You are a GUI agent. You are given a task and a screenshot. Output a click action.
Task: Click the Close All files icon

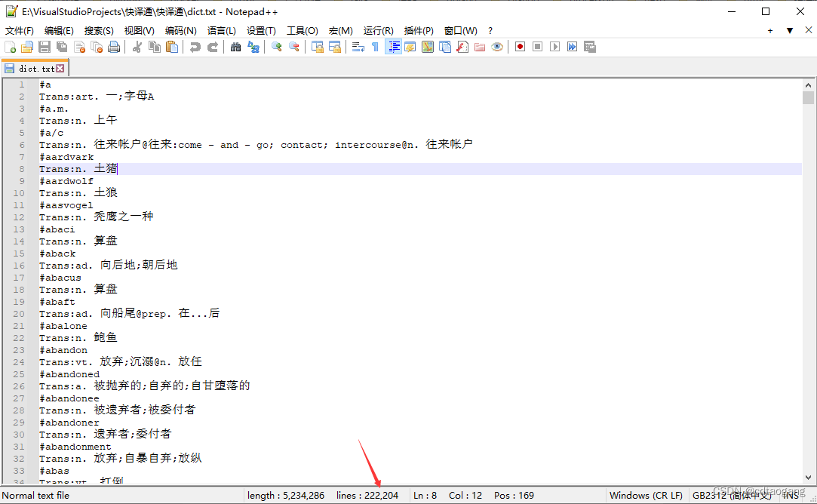(x=97, y=47)
